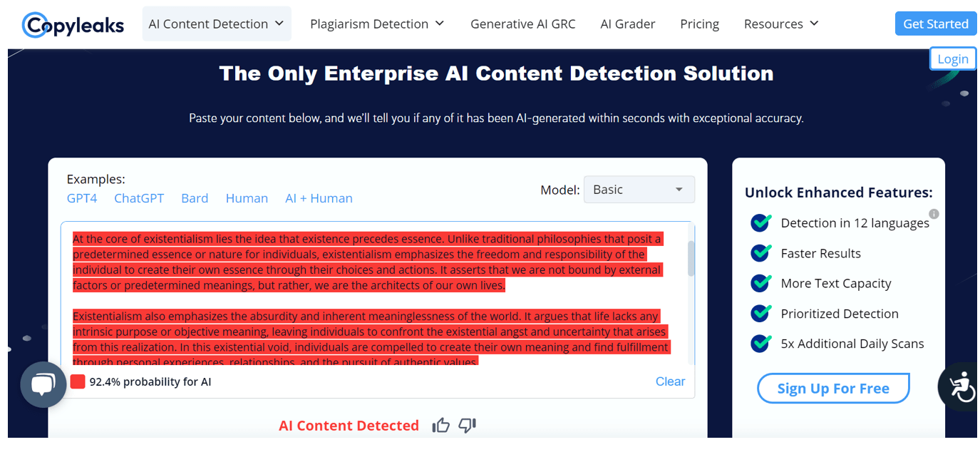Open the Pricing page
Screen dimensions: 980x462
coord(700,24)
